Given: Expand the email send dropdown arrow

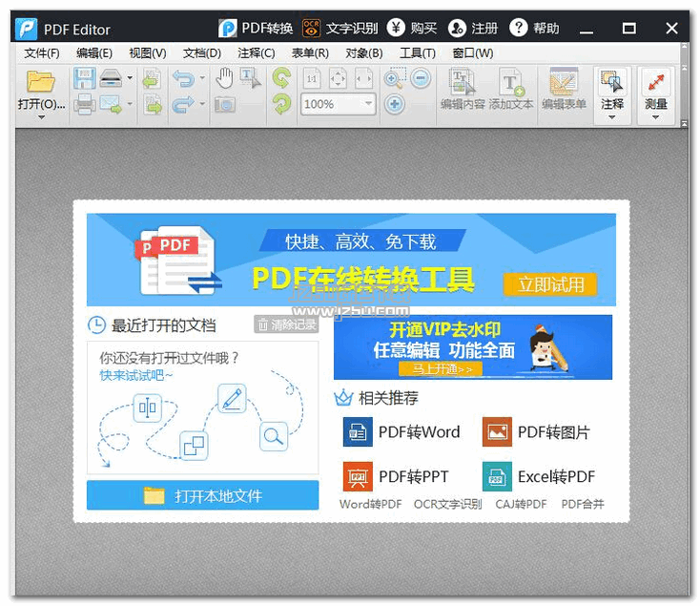Looking at the screenshot, I should click(130, 104).
